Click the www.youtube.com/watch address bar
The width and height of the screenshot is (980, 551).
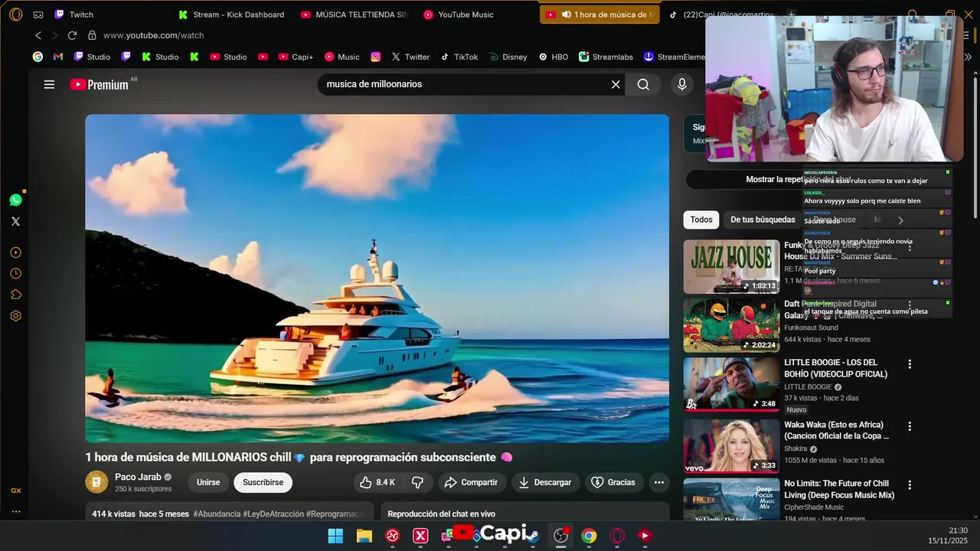pos(153,35)
